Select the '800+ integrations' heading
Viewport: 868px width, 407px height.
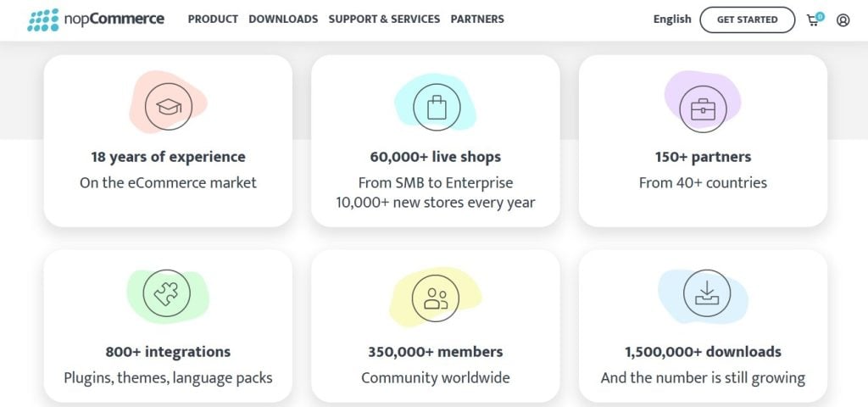pos(169,352)
